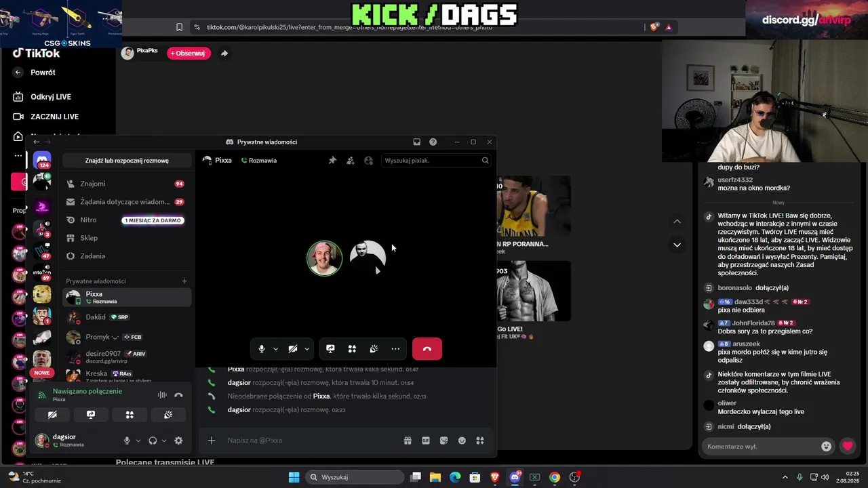Screen dimensions: 868x488
Task: Open the sticker picker
Action: pyautogui.click(x=444, y=441)
